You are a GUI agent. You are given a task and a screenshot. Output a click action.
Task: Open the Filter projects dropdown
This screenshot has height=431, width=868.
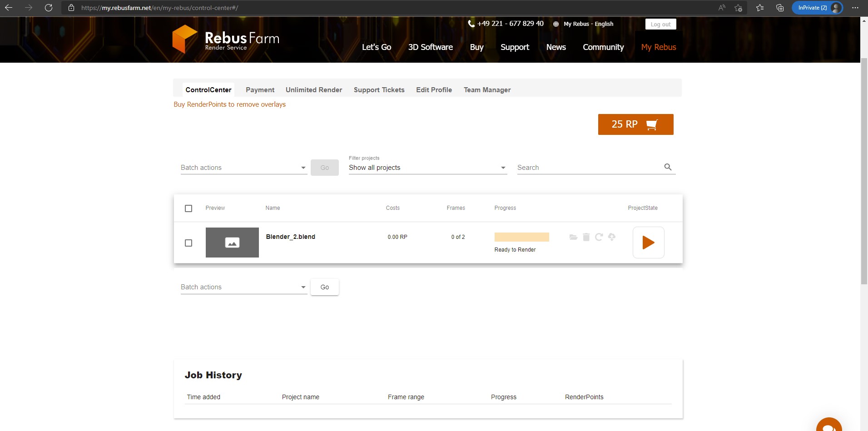(x=427, y=168)
